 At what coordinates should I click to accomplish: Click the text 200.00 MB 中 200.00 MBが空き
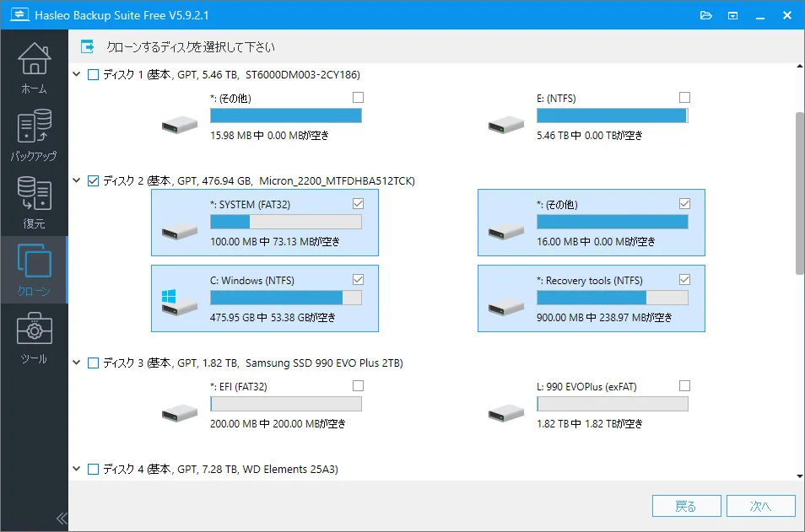(x=278, y=424)
